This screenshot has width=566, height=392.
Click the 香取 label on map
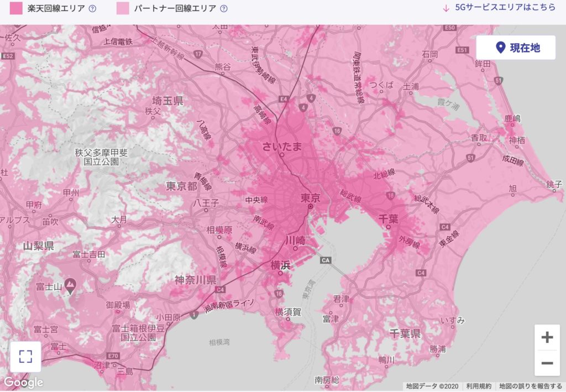click(x=479, y=138)
